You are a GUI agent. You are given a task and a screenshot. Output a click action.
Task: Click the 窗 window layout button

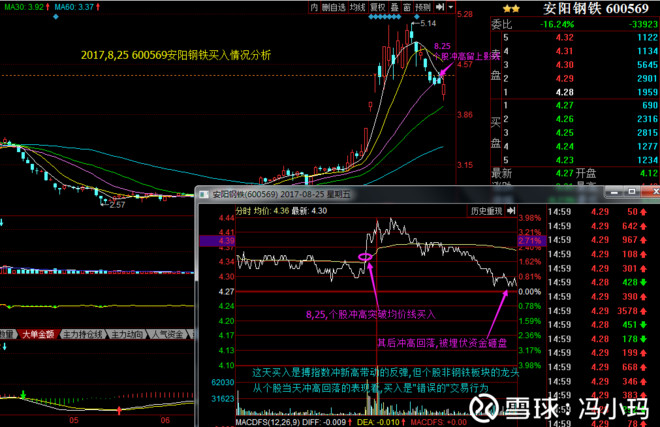407,7
